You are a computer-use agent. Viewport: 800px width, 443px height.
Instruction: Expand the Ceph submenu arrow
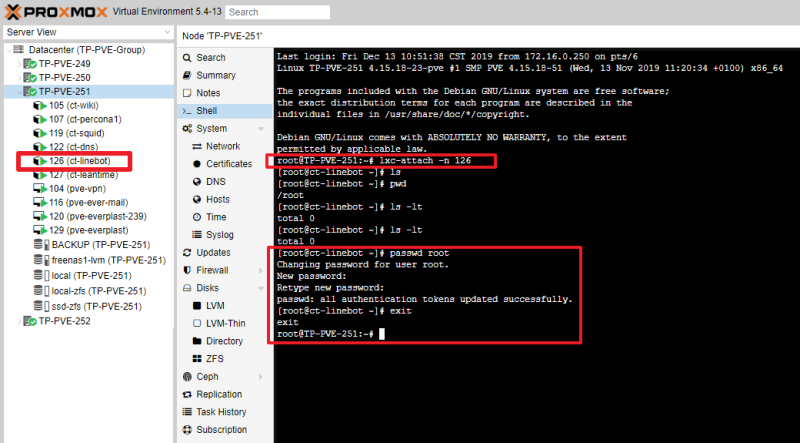coord(261,377)
